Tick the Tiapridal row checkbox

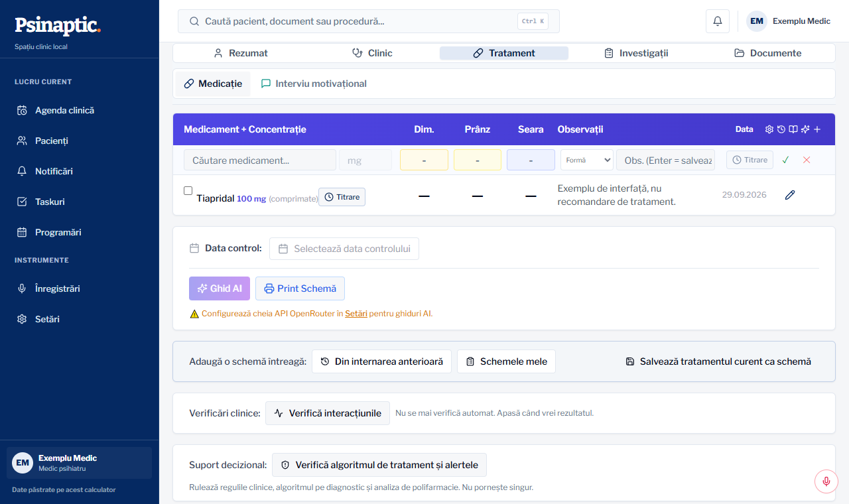tap(188, 191)
